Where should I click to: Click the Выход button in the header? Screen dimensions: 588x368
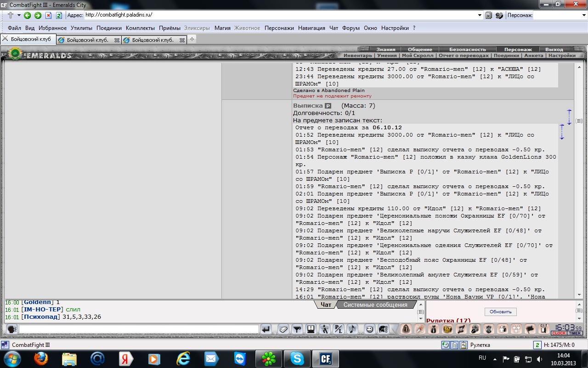[x=554, y=49]
